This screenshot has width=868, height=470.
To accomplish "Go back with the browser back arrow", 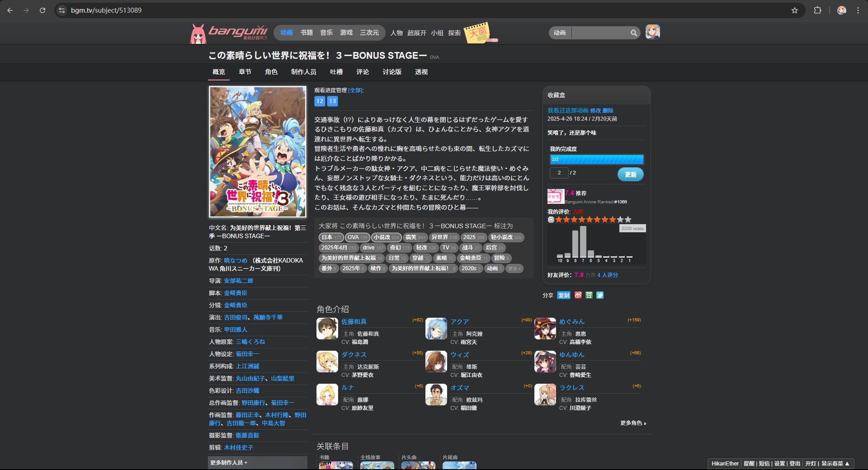I will click(x=10, y=10).
